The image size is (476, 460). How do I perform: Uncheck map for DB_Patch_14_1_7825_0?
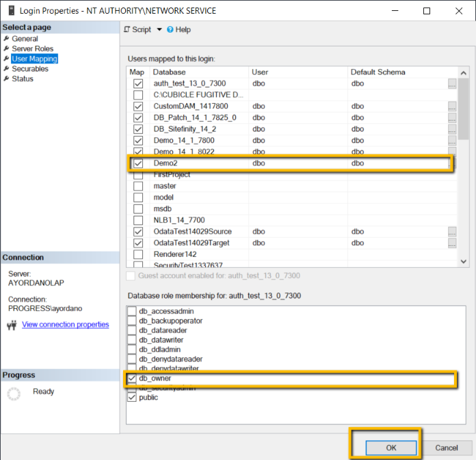click(x=138, y=118)
